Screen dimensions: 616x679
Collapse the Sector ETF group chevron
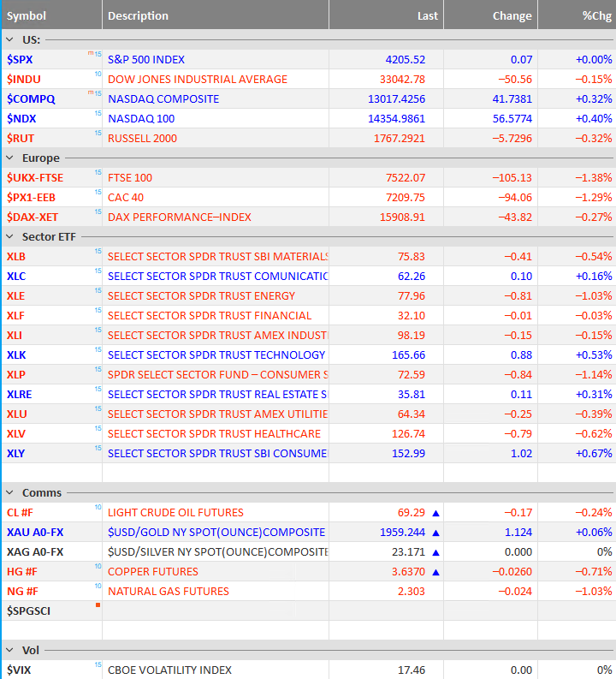click(x=9, y=237)
